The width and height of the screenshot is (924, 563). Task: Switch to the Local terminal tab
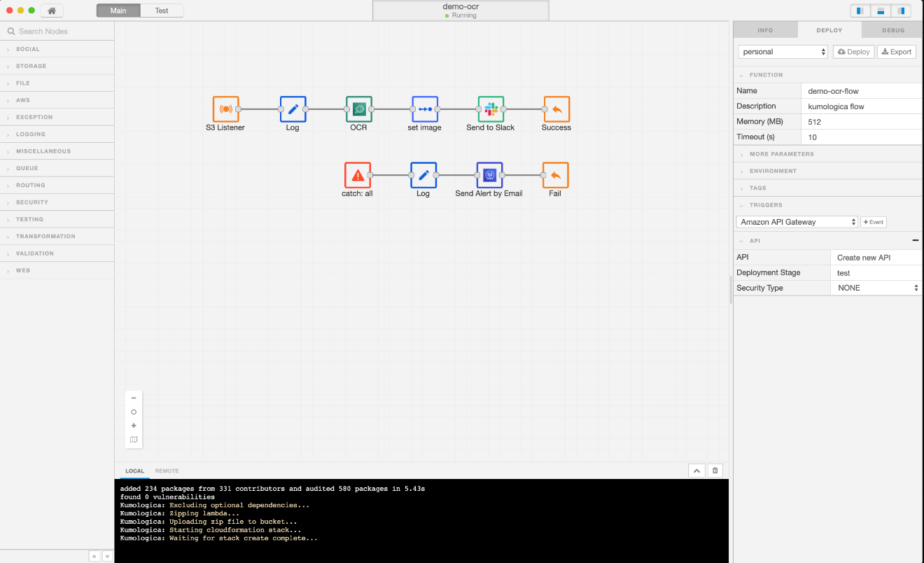[x=134, y=471]
